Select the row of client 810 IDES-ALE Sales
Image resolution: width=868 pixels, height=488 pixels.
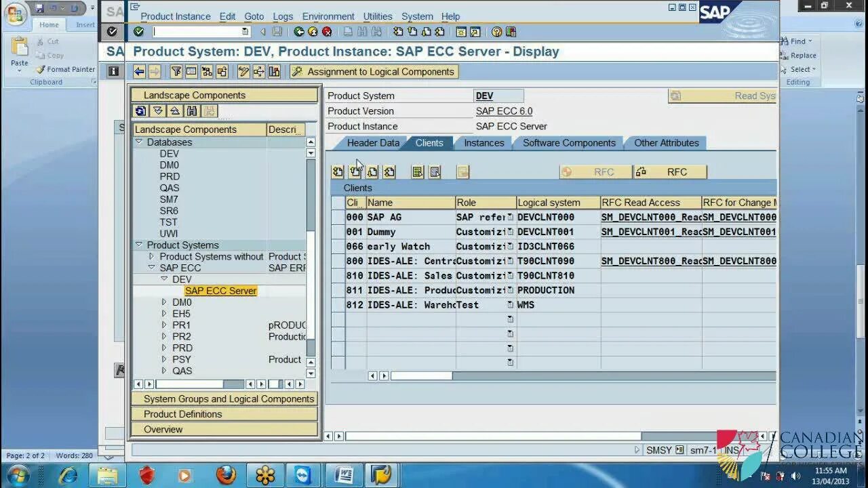338,276
